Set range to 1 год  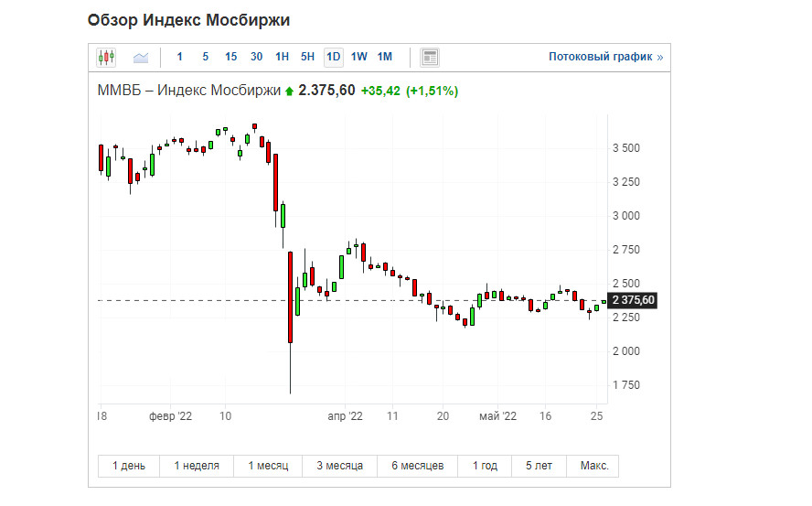click(485, 466)
